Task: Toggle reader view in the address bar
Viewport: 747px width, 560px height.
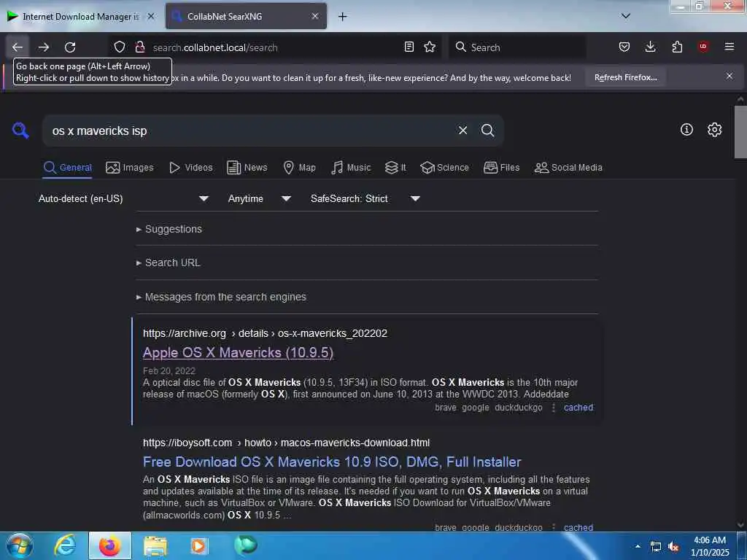Action: click(409, 47)
